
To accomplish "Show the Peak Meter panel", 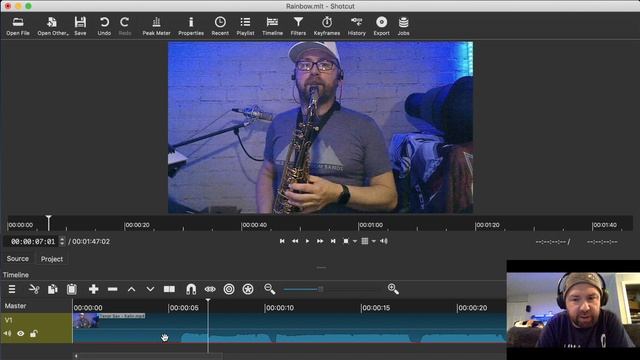I will click(156, 26).
